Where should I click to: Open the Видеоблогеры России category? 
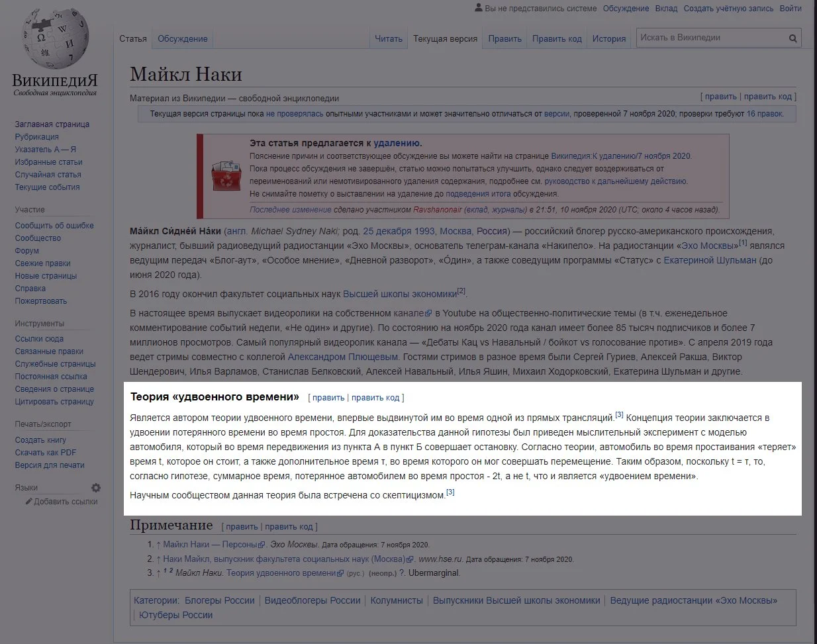pyautogui.click(x=312, y=601)
